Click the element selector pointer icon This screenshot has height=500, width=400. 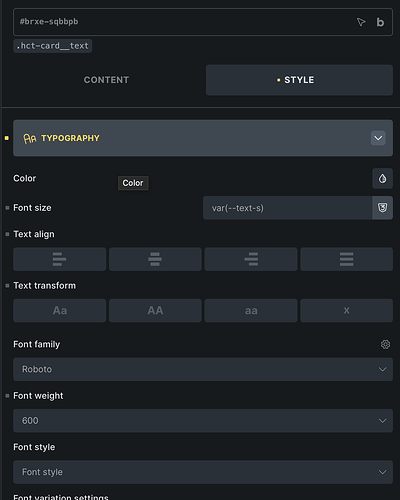pos(361,22)
